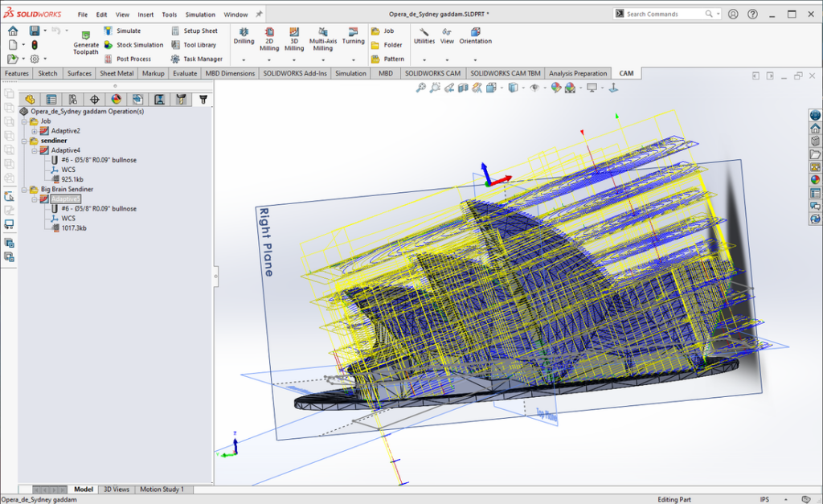The width and height of the screenshot is (823, 504).
Task: Save the document with the floppy icon
Action: tap(34, 31)
